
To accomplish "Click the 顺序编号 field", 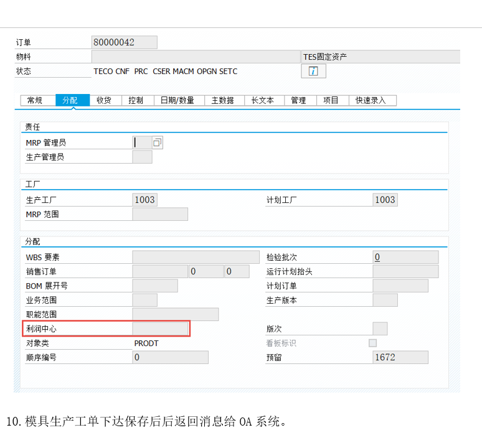I will (170, 357).
